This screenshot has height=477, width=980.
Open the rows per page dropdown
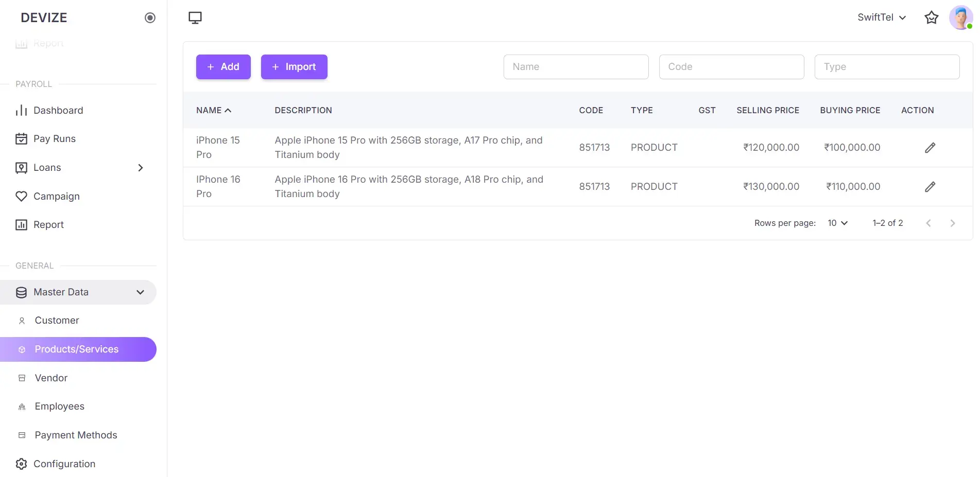pyautogui.click(x=837, y=223)
